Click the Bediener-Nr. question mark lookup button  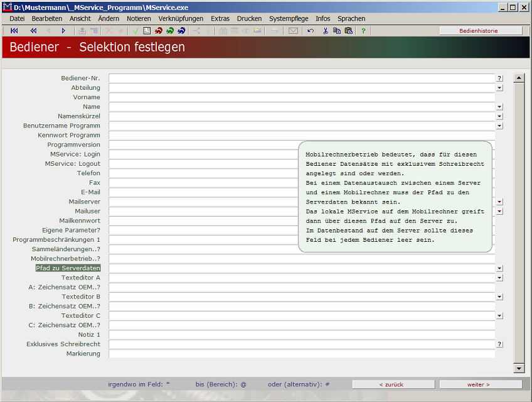[x=499, y=79]
